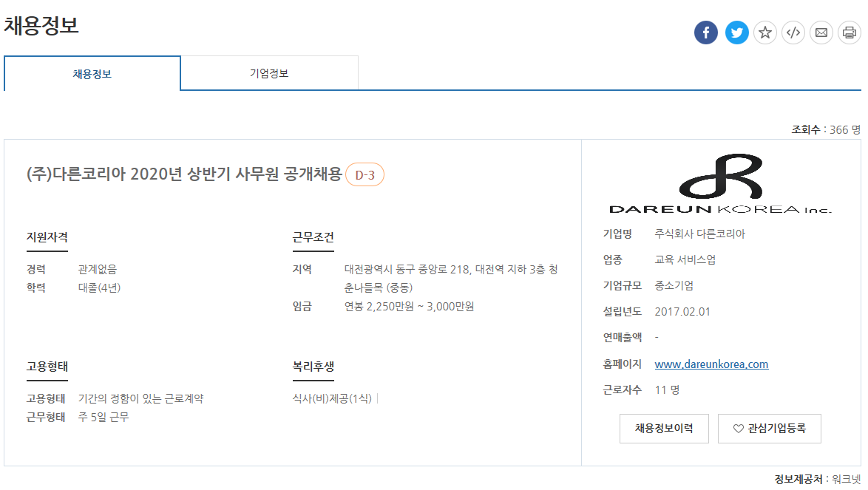Share the job posting on Twitter
868x490 pixels.
[737, 33]
